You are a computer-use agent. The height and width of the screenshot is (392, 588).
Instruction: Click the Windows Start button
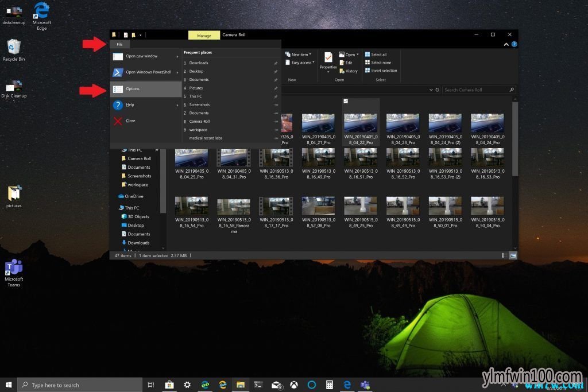click(9, 385)
